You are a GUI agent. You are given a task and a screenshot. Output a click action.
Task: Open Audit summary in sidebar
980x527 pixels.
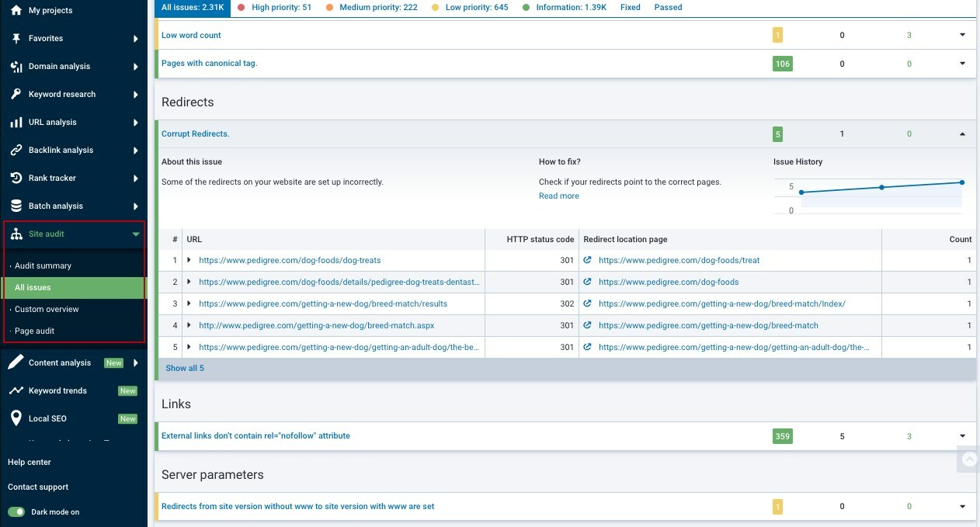click(x=43, y=265)
